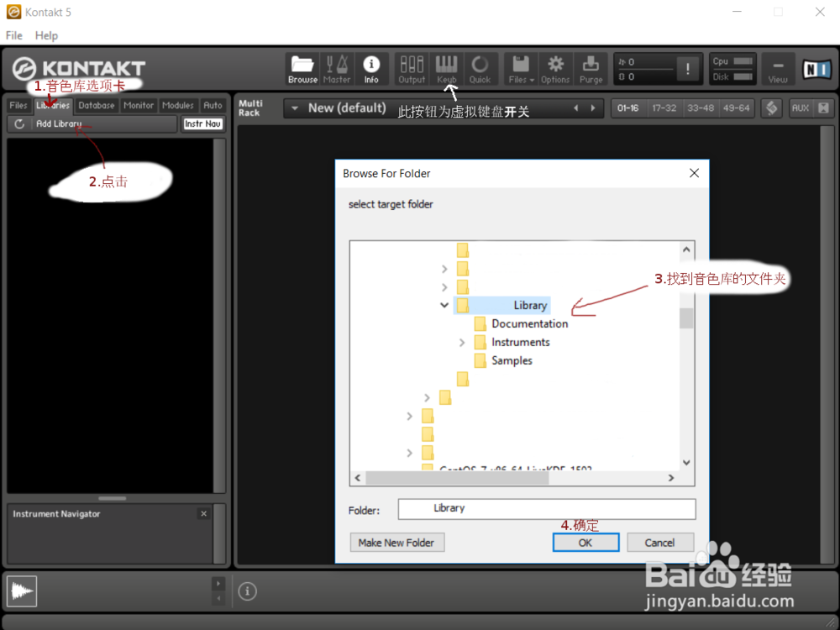Close the Instrument Navigator pane

[203, 514]
